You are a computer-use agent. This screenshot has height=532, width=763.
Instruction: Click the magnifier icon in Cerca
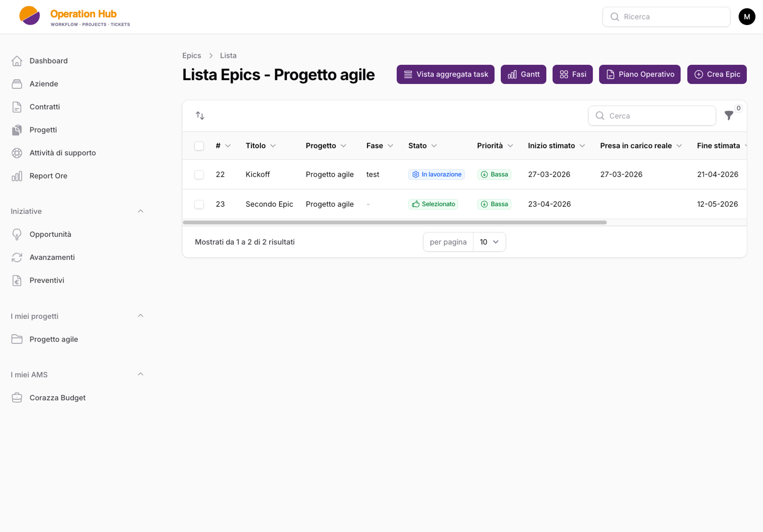click(x=600, y=116)
